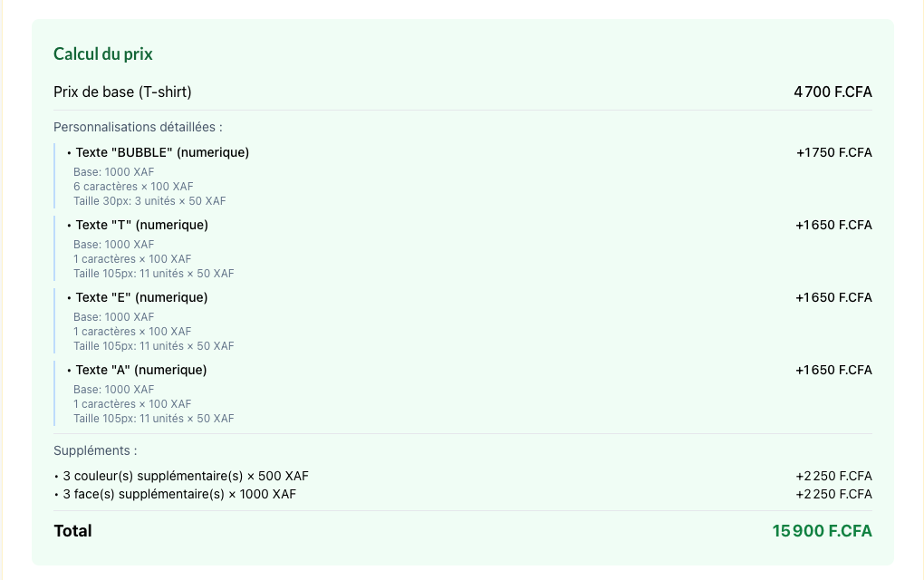Click "6 caractères × 100 XAF" detail

click(133, 187)
